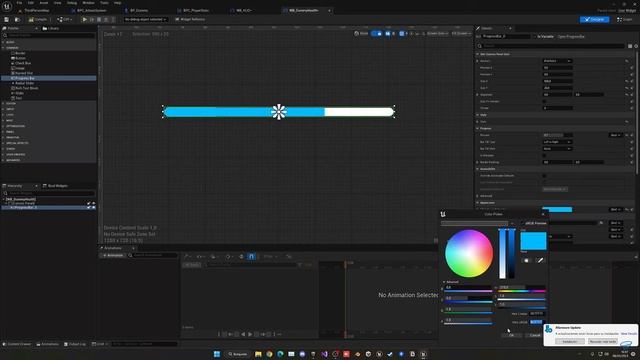Click the Fill Color swatch in Appearance
This screenshot has width=640, height=360.
tap(557, 209)
